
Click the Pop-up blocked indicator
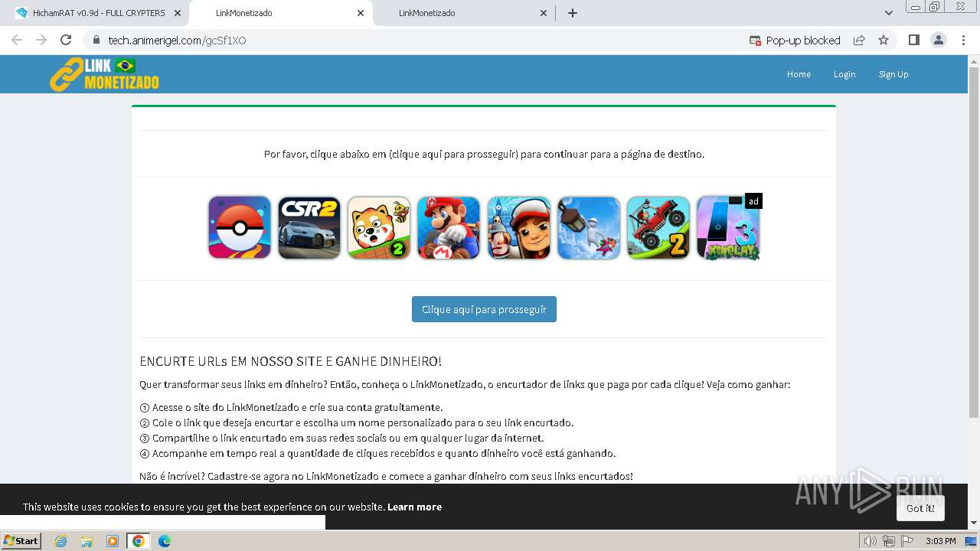(x=795, y=41)
